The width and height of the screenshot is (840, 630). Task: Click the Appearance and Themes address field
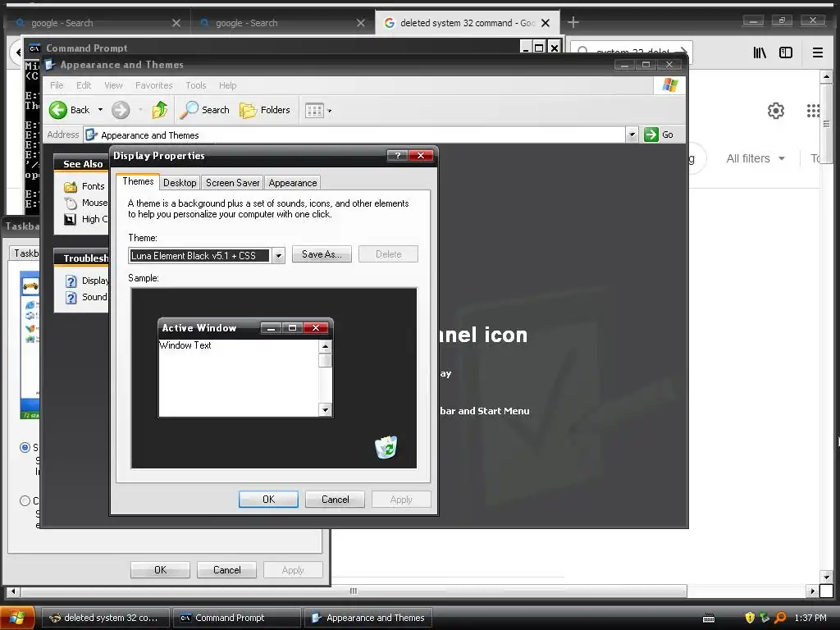pos(354,135)
